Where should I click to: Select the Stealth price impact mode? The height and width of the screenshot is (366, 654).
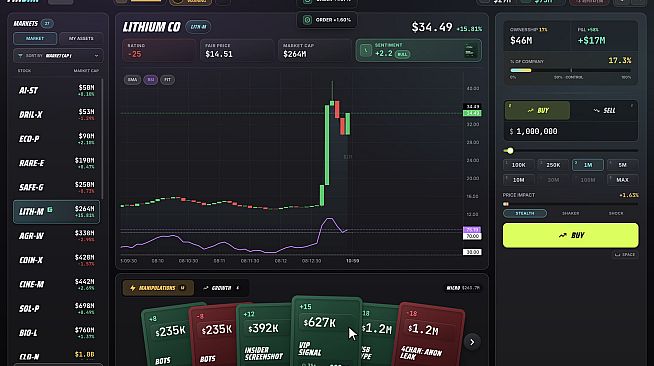[x=525, y=213]
